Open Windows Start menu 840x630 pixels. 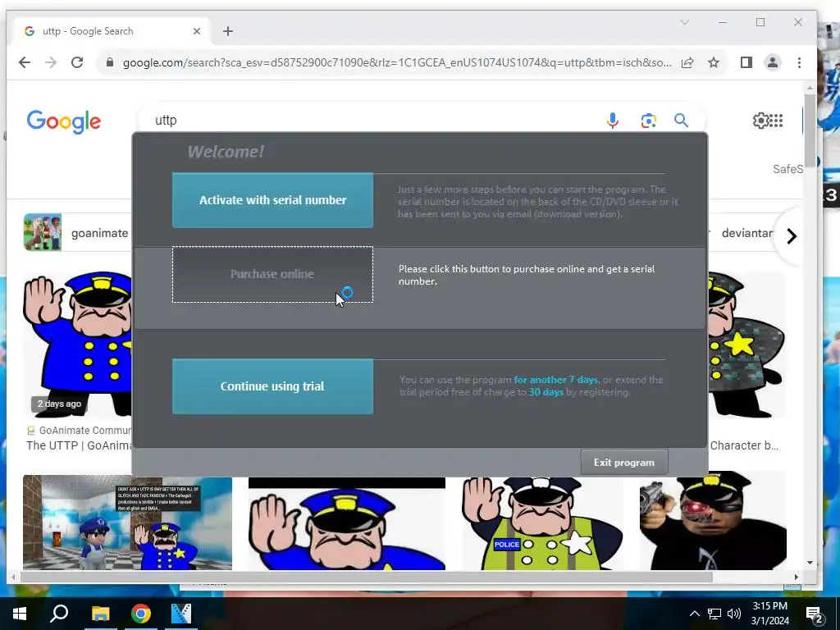tap(20, 614)
